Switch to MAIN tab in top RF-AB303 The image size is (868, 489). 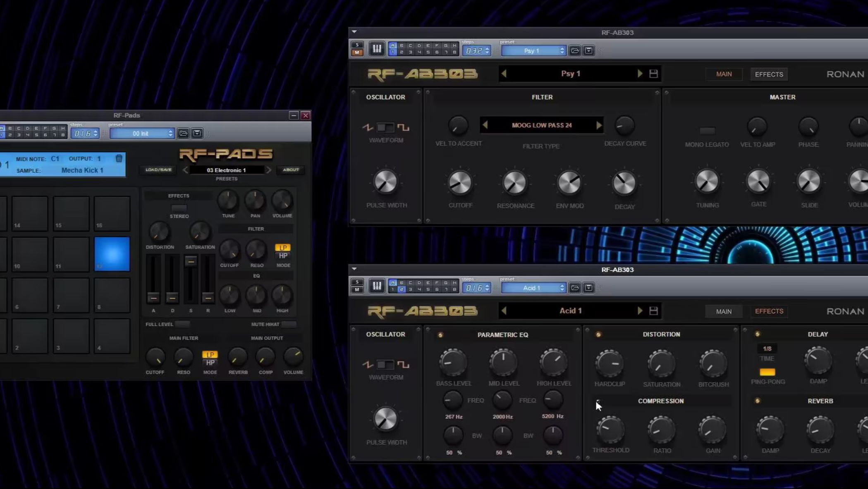coord(724,74)
